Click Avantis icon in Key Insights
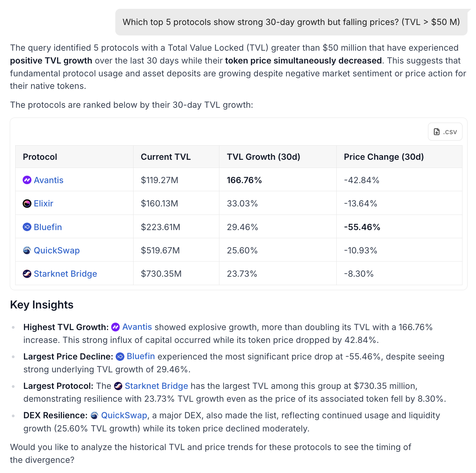Image resolution: width=476 pixels, height=473 pixels. (115, 327)
